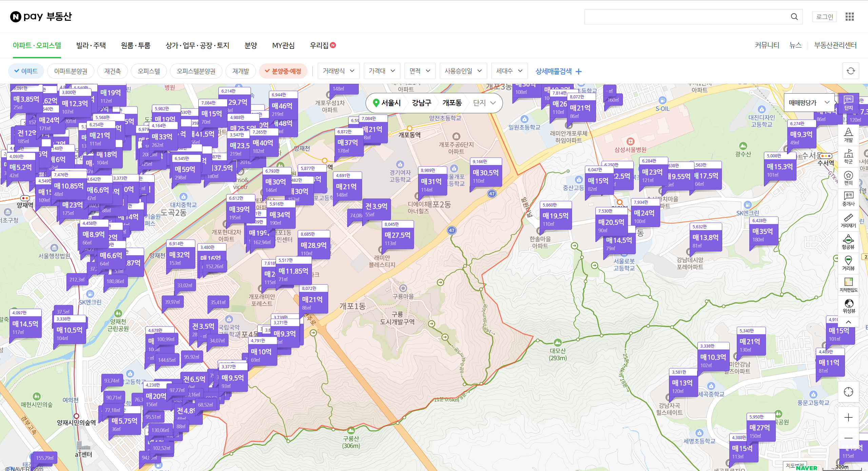
Task: Select the 거리재기 distance ruler tool
Action: coord(848,221)
